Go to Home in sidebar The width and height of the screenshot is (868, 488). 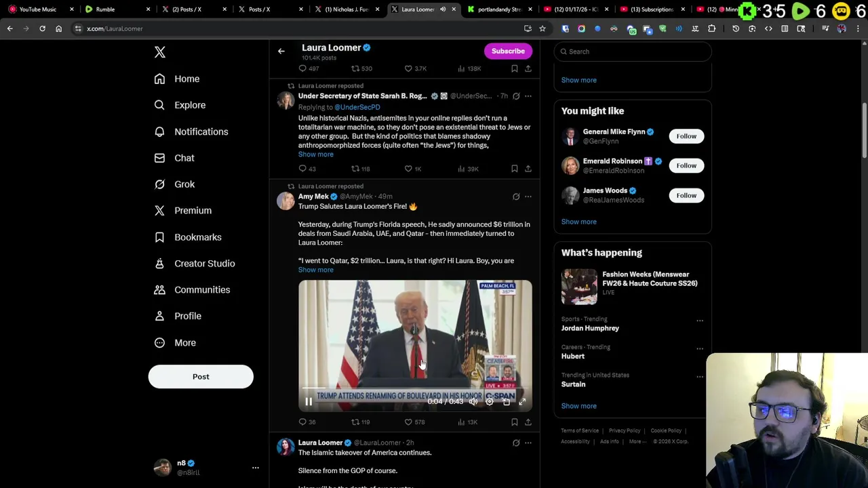[x=176, y=79]
